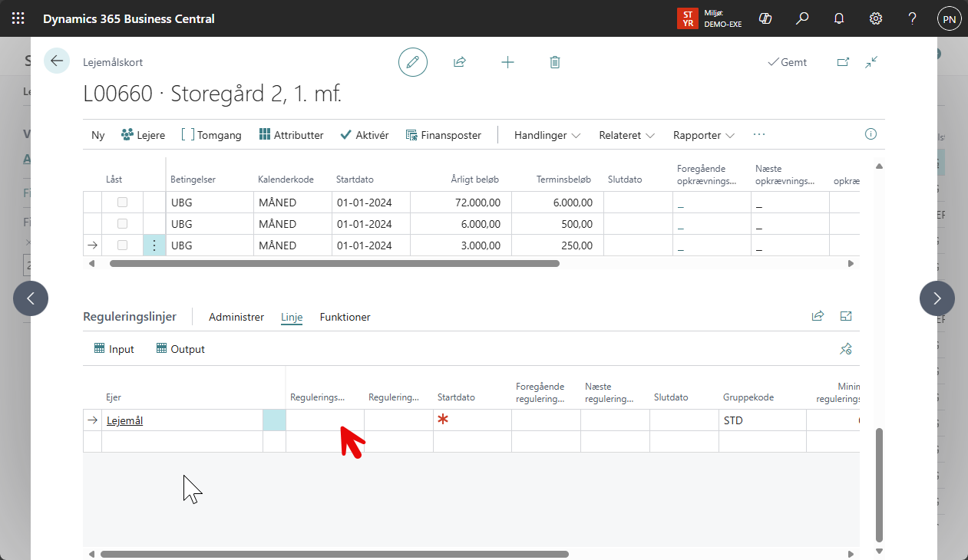Expand the Handlinger dropdown menu
The width and height of the screenshot is (968, 560).
pos(547,135)
